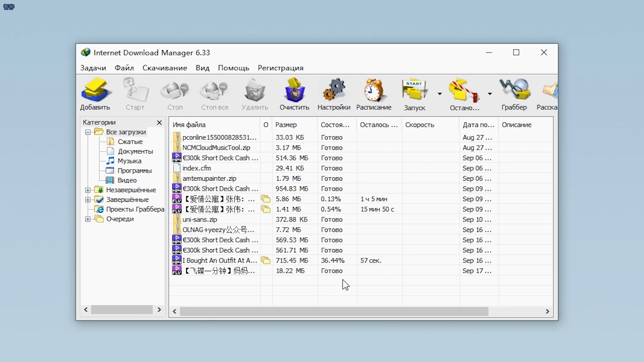Close the Категории side panel
This screenshot has height=362, width=644.
click(159, 123)
